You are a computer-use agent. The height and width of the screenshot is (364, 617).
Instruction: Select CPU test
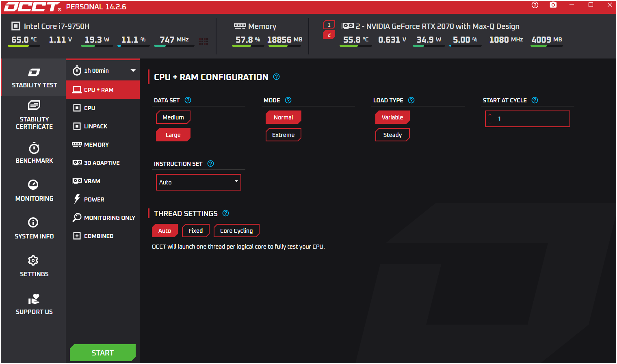tap(103, 108)
